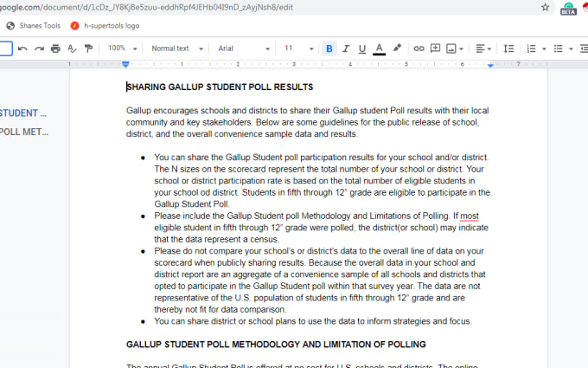
Task: Add a comment
Action: pyautogui.click(x=435, y=48)
